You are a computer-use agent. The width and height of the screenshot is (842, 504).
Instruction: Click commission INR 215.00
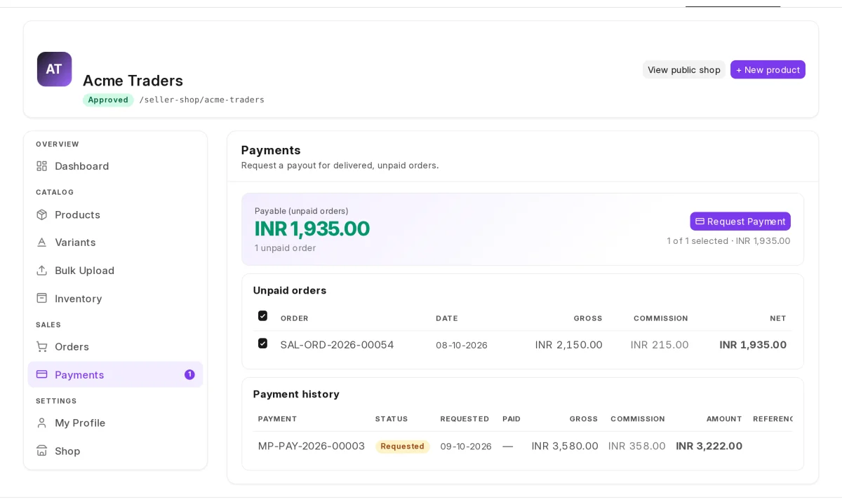(x=660, y=345)
